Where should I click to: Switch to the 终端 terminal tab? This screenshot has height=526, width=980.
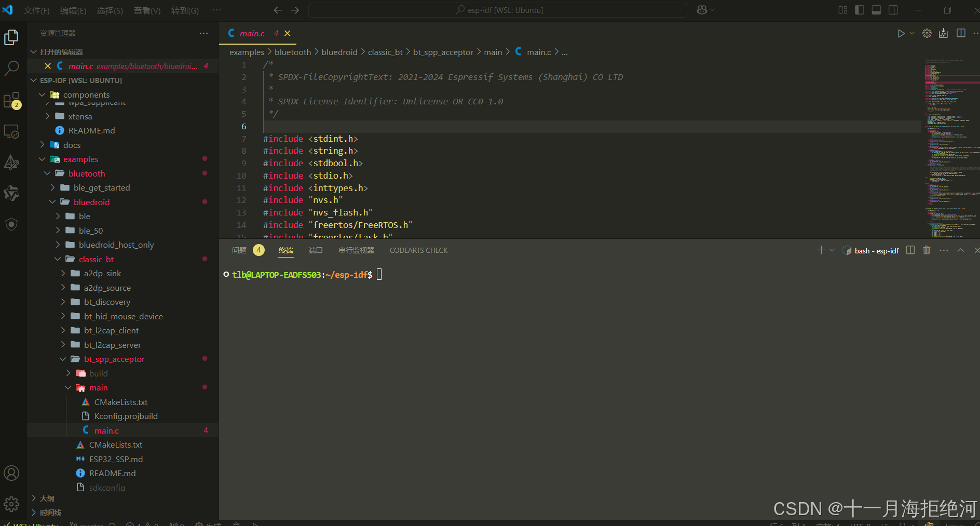coord(286,250)
